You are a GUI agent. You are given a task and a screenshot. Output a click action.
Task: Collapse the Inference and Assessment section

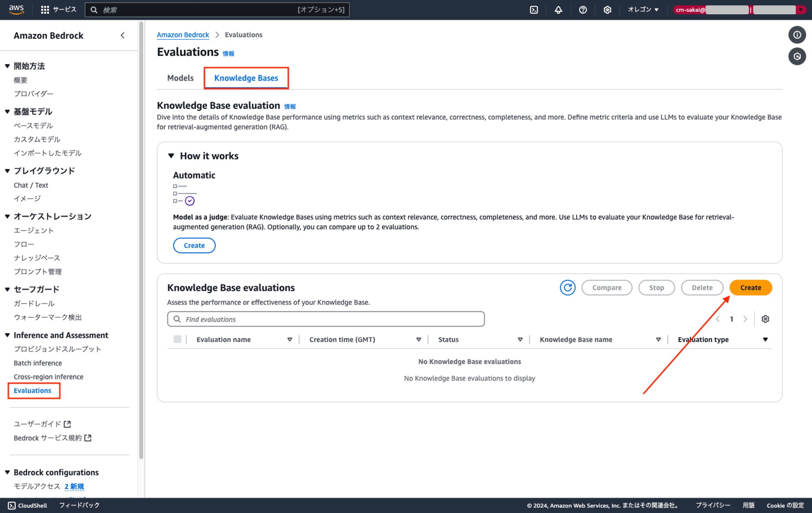pos(7,335)
